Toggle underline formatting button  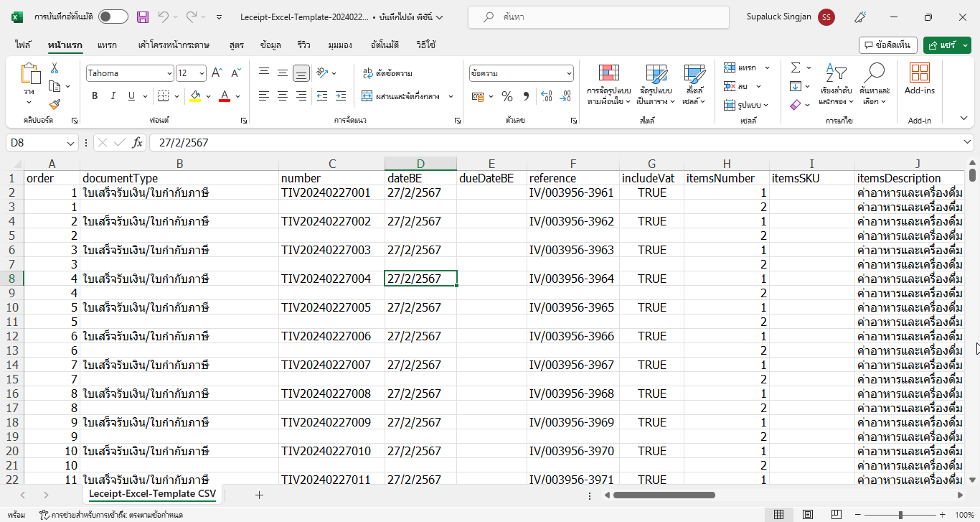click(131, 96)
